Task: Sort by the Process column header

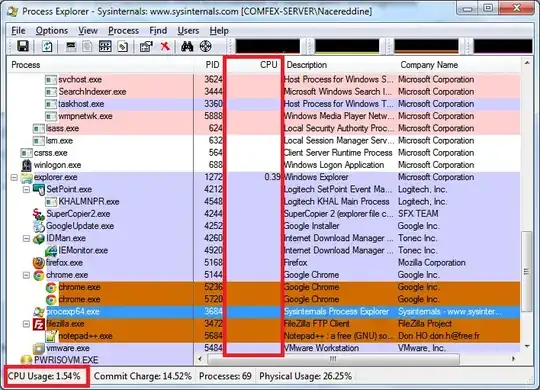Action: [x=101, y=65]
